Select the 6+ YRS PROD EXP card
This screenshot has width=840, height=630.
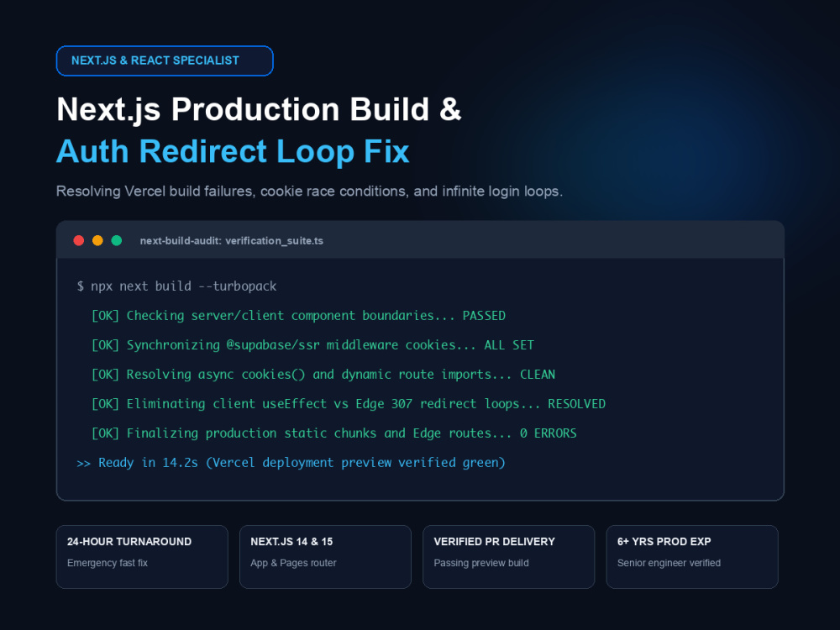click(692, 557)
